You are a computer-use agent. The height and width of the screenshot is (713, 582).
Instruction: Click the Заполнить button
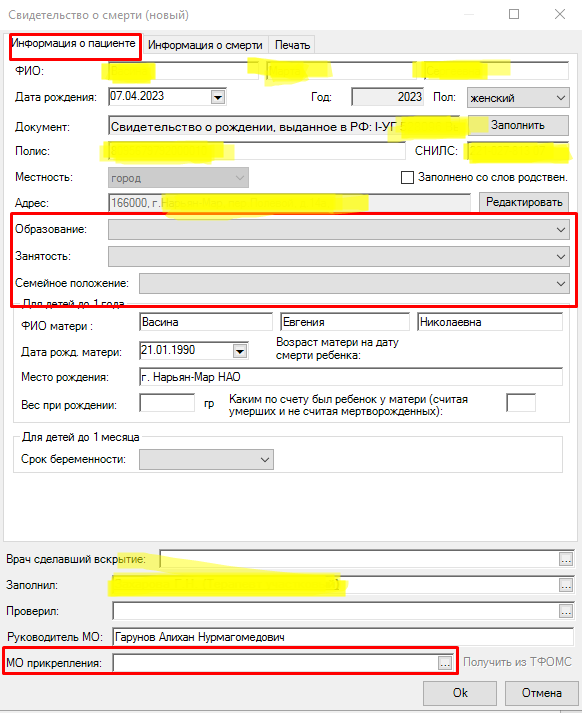(518, 125)
